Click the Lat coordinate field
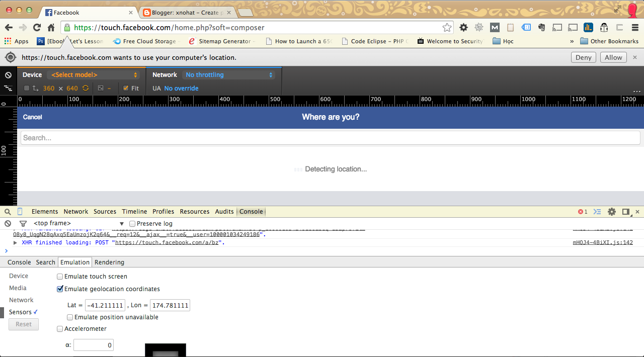This screenshot has height=357, width=644. 105,305
